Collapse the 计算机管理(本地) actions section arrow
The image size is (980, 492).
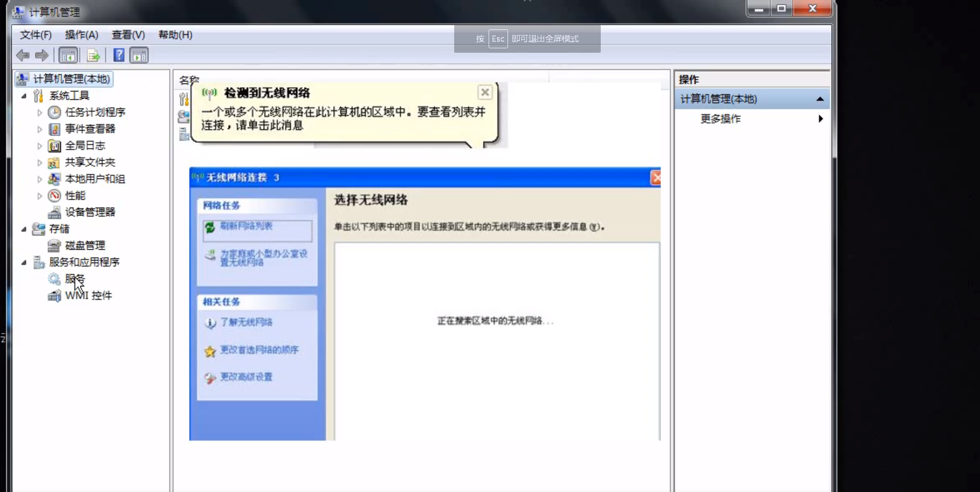tap(820, 99)
